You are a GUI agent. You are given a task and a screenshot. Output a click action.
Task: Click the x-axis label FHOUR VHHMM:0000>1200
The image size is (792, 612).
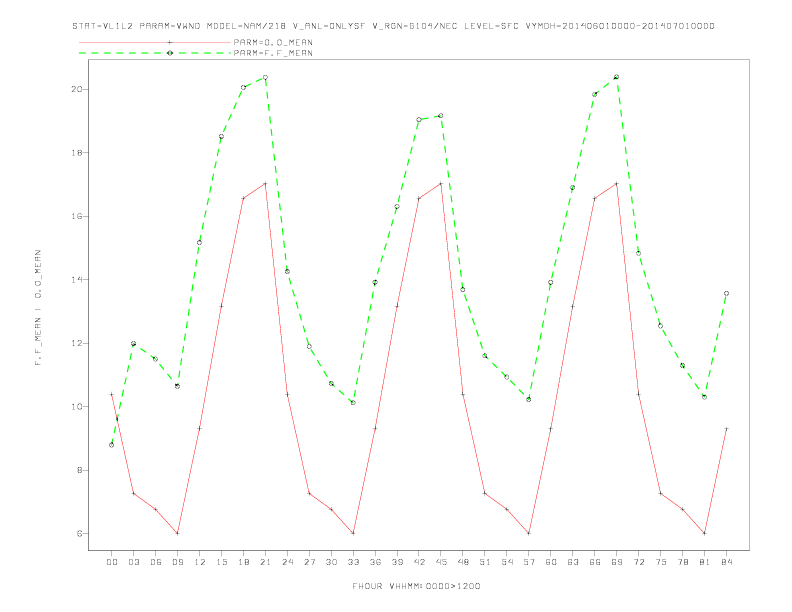(416, 586)
